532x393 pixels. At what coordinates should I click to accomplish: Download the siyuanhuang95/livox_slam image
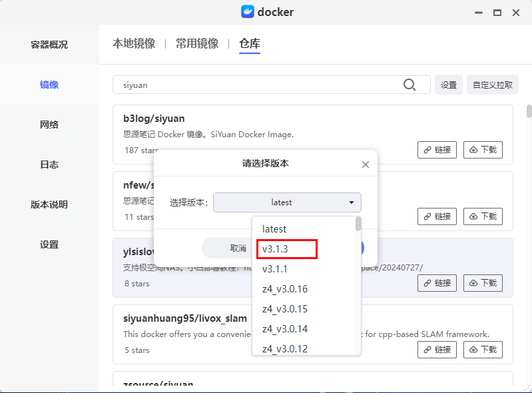pos(483,349)
